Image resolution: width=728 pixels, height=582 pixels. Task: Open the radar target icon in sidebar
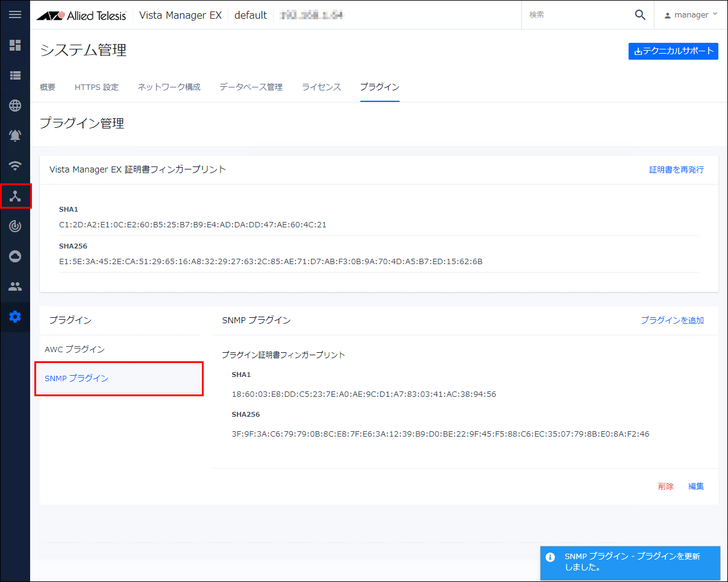tap(15, 226)
